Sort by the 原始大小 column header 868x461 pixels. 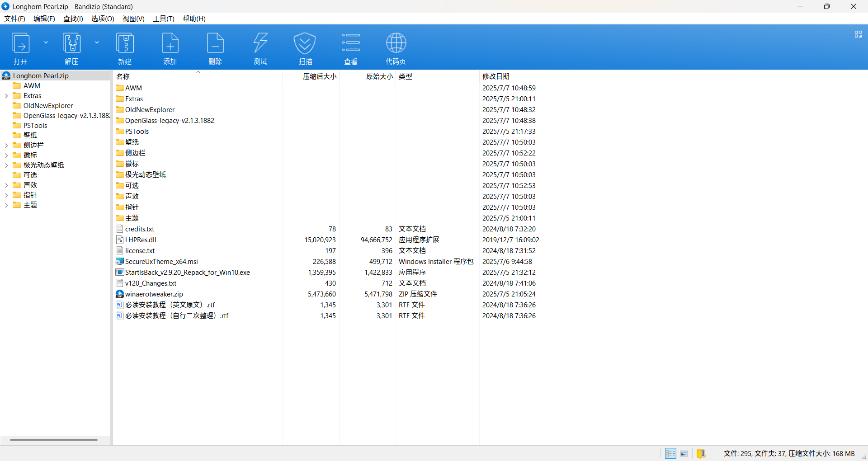tap(368, 76)
